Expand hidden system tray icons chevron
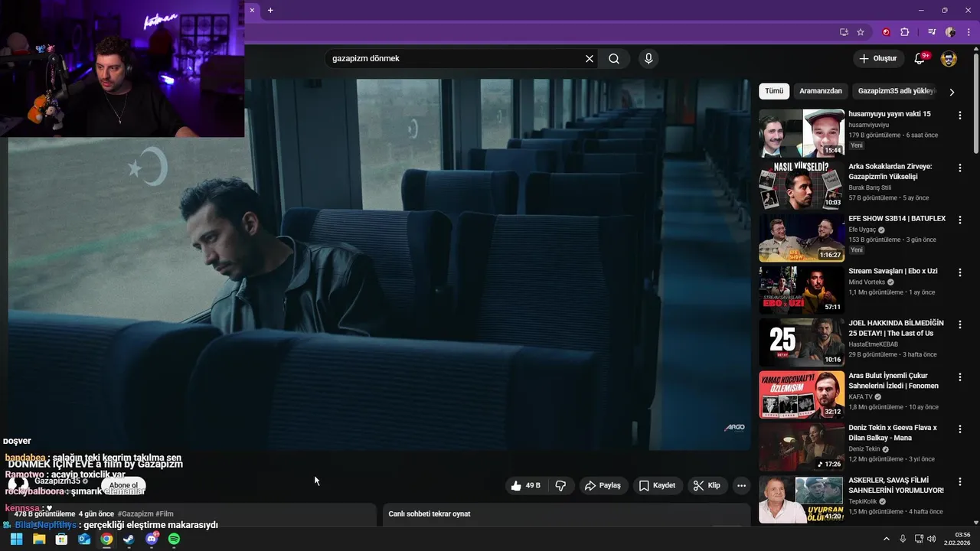 [887, 539]
